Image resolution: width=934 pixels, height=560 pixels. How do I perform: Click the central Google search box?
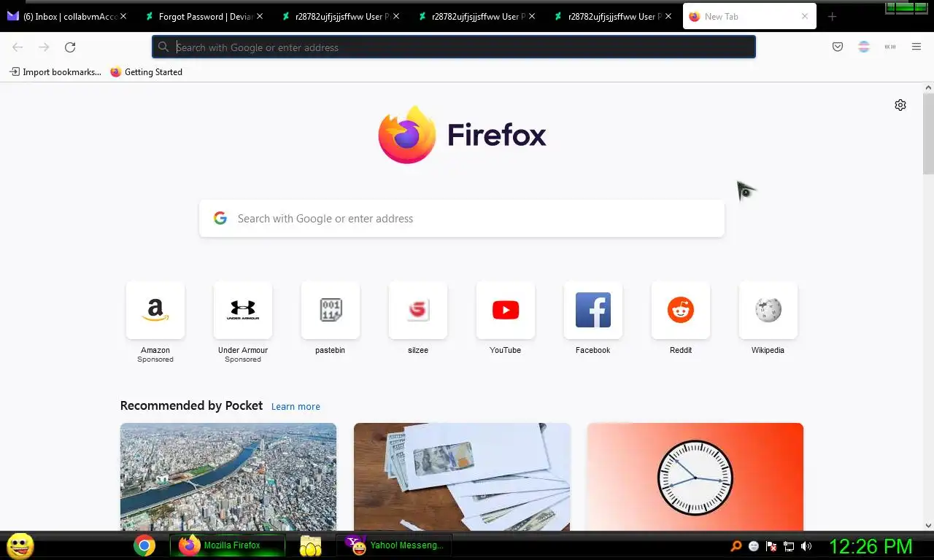point(462,219)
